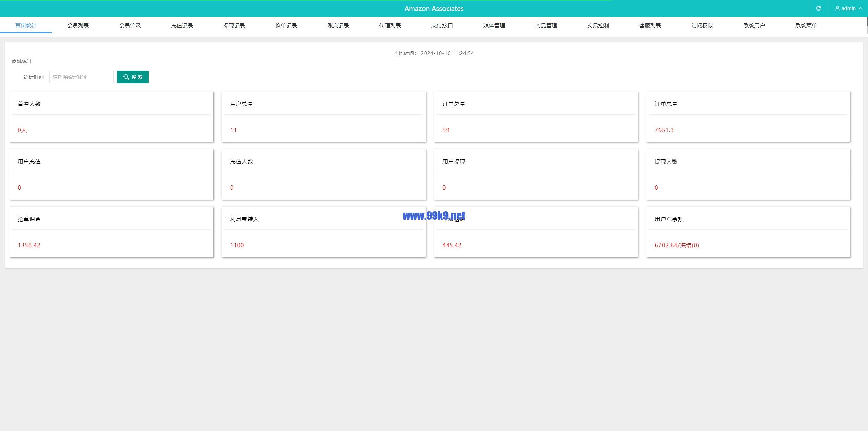Go to 媒体管理 tab
This screenshot has width=868, height=431.
coord(494,25)
